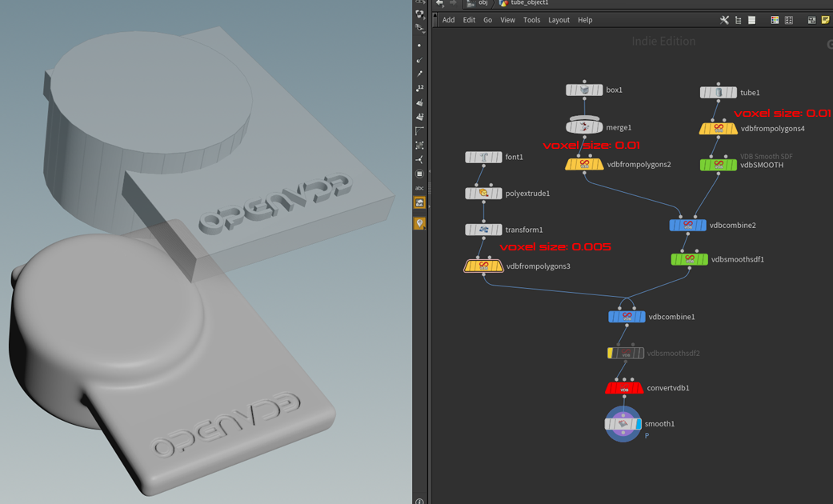Select the green vdbSMOOTH node icon

pos(719,165)
